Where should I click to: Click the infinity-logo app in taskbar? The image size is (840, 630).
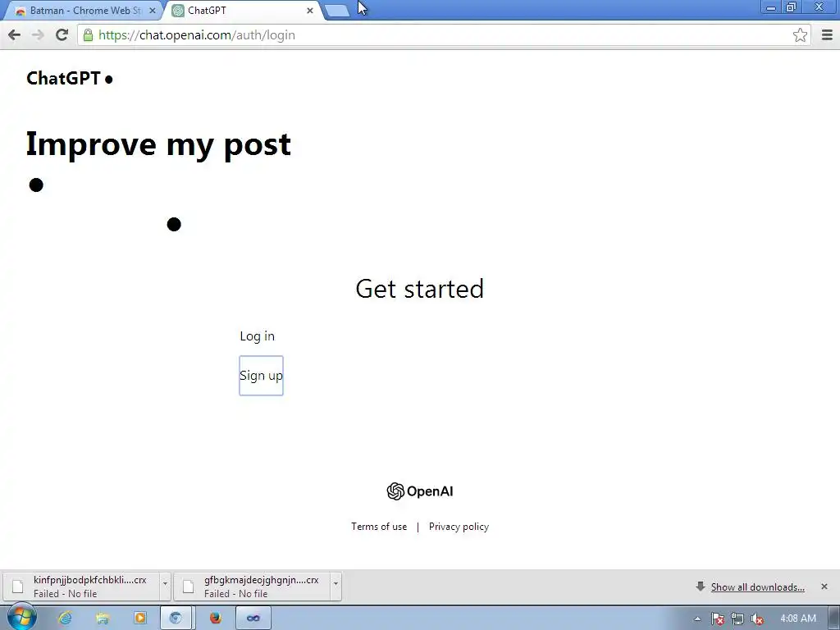tap(253, 619)
